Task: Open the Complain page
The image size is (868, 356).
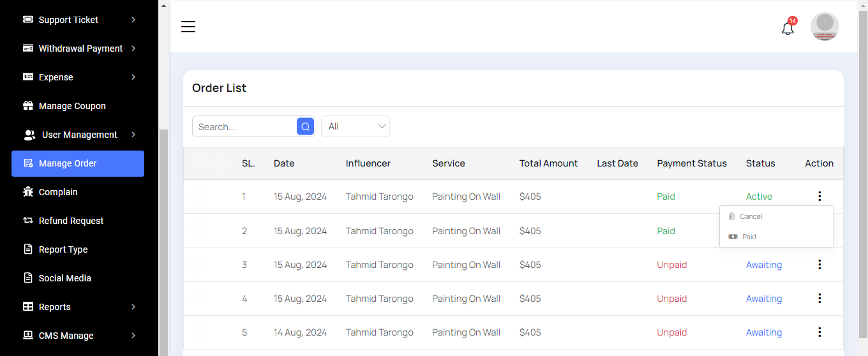Action: (58, 192)
